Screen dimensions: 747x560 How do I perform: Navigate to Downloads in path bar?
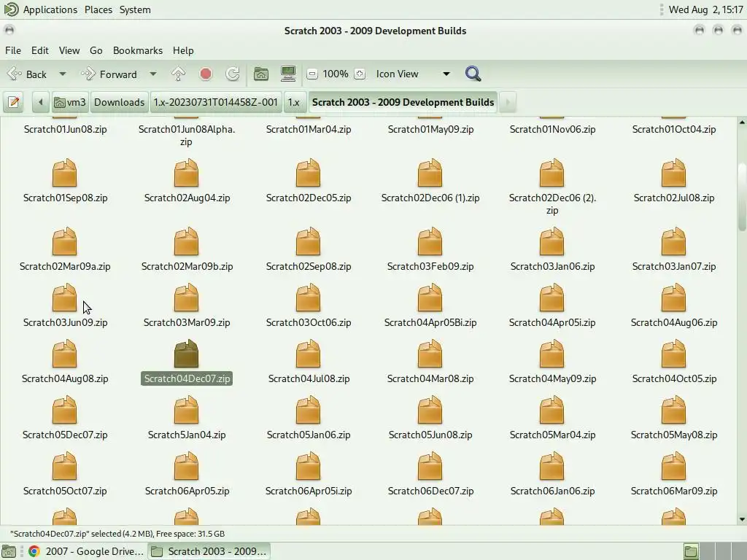[x=119, y=102]
